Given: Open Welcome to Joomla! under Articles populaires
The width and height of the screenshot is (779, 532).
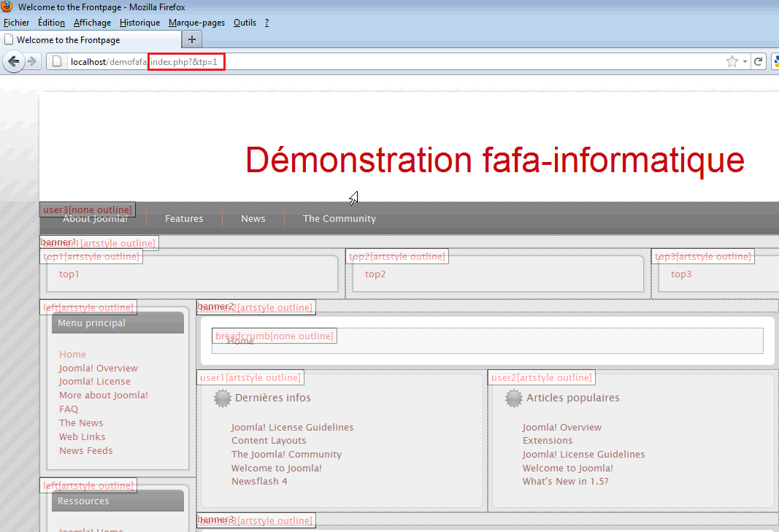Looking at the screenshot, I should tap(567, 468).
